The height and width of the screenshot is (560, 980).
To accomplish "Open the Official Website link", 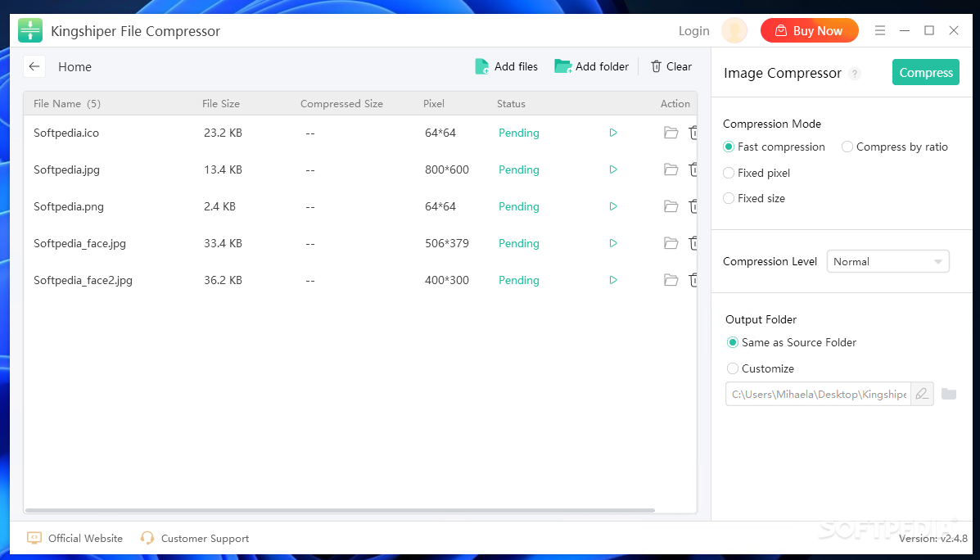I will 75,538.
